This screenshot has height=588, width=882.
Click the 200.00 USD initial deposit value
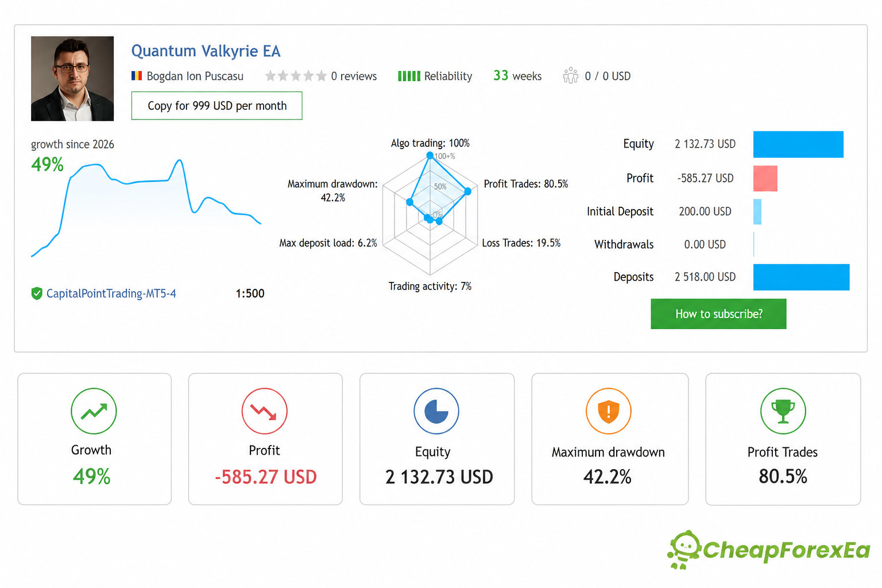705,212
